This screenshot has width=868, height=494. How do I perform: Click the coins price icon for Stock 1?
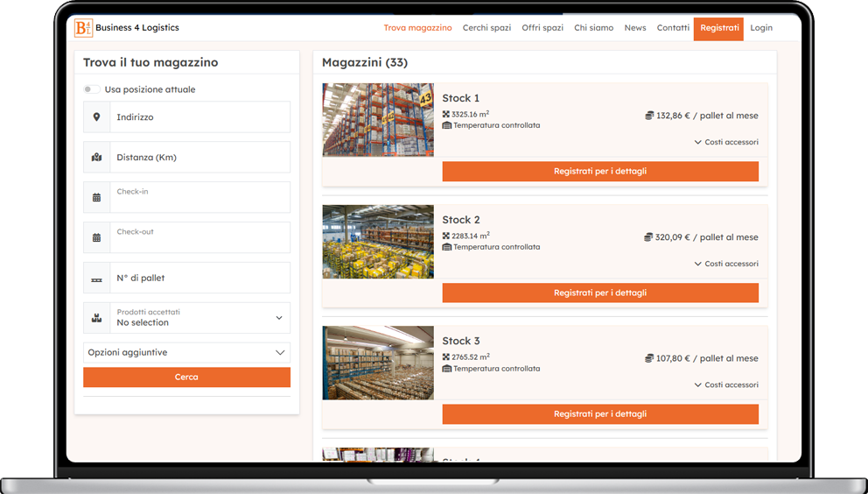tap(649, 116)
